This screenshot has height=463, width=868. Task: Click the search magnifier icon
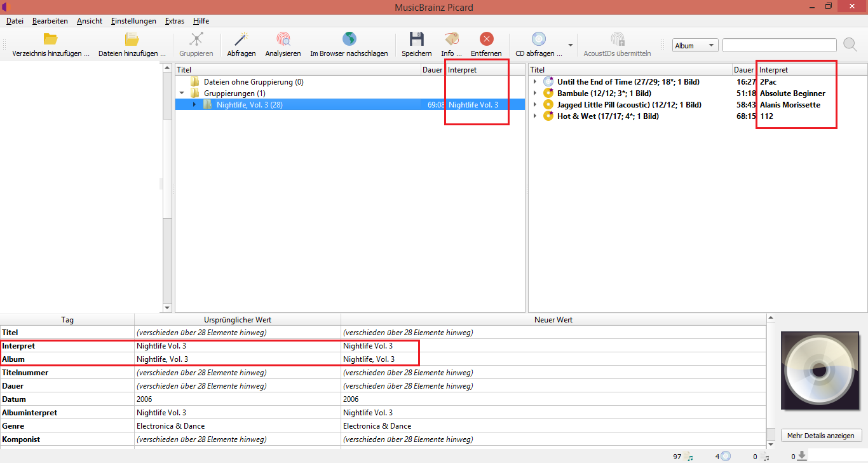tap(850, 45)
